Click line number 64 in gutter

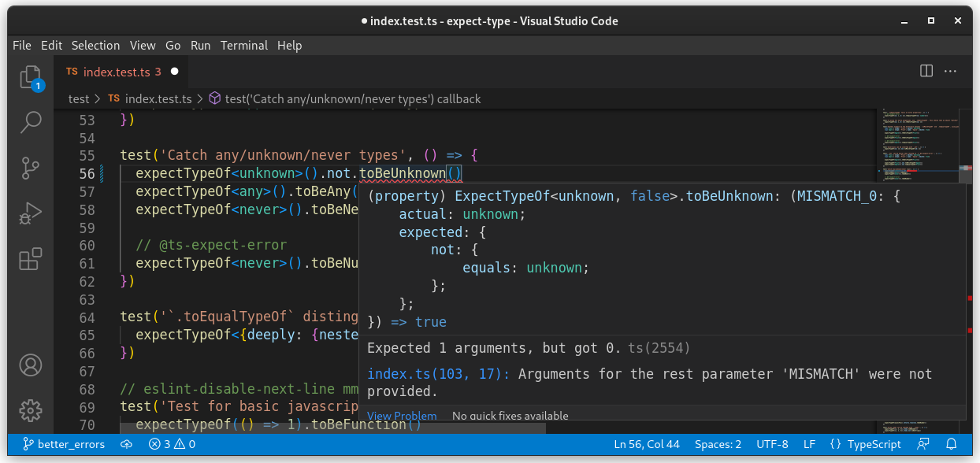pyautogui.click(x=87, y=317)
